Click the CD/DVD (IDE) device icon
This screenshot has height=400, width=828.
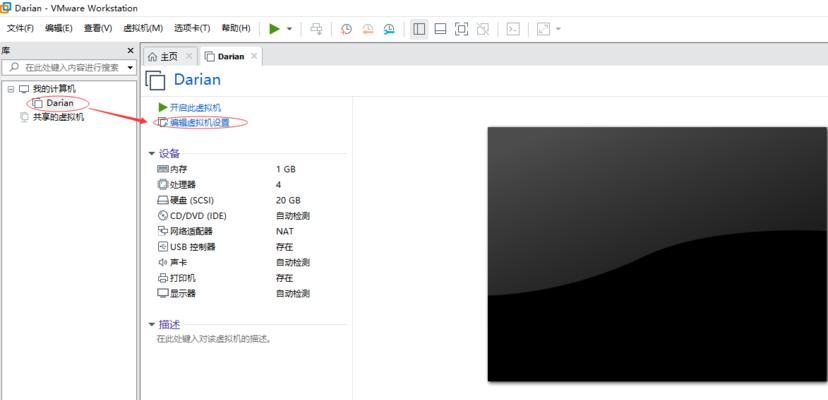click(163, 216)
